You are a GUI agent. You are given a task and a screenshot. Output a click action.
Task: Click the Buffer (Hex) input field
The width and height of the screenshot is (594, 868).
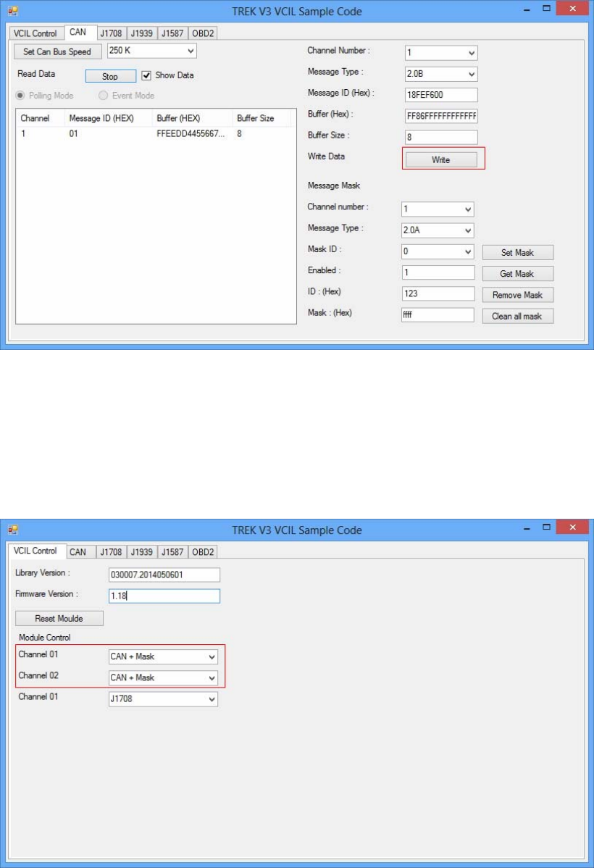441,116
